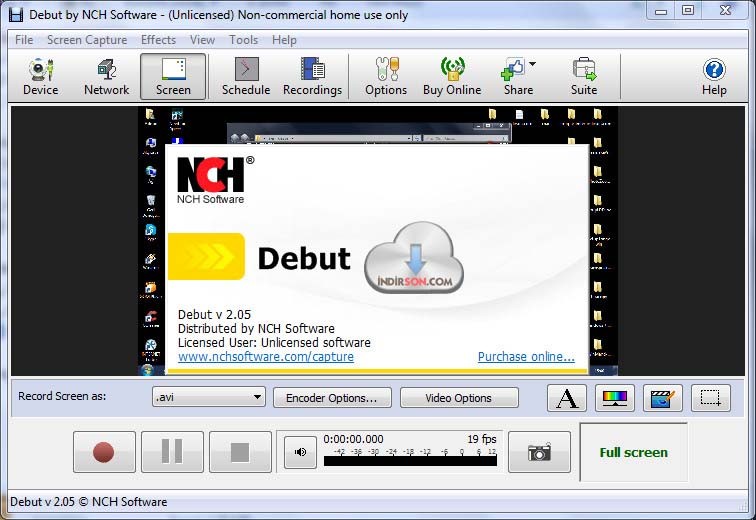This screenshot has height=520, width=756.
Task: Click the text caption 'A' icon
Action: (x=567, y=398)
